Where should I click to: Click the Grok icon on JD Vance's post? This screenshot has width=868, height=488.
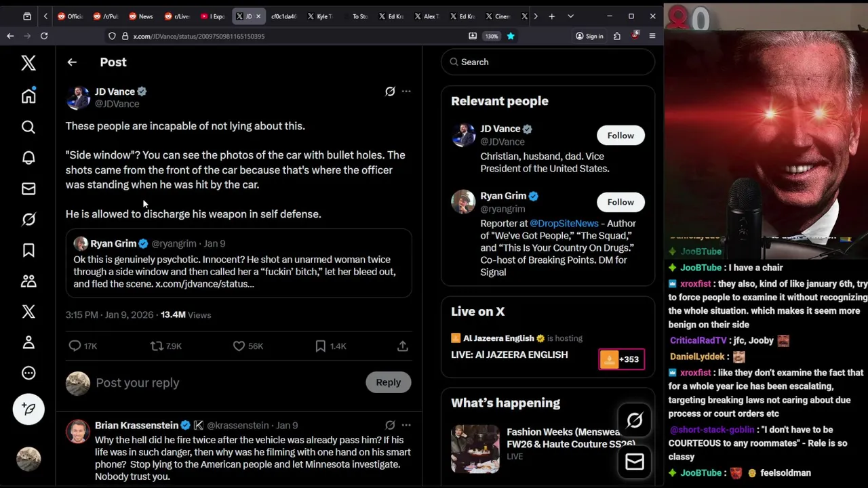click(x=390, y=91)
